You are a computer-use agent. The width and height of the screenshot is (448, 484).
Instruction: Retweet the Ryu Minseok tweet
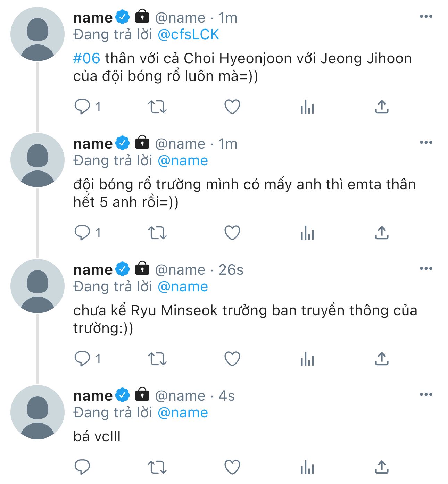[157, 359]
